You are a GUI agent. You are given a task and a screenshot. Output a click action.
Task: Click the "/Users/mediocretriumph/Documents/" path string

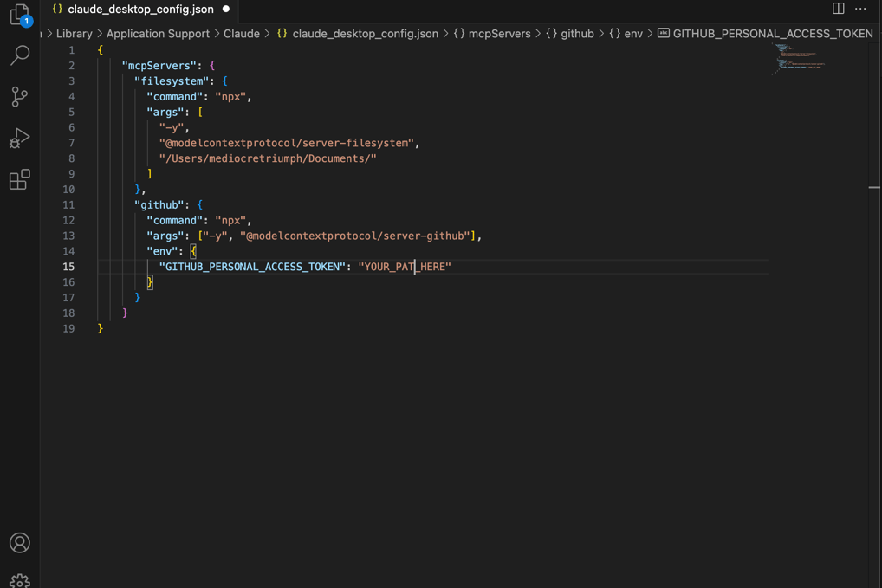point(268,158)
